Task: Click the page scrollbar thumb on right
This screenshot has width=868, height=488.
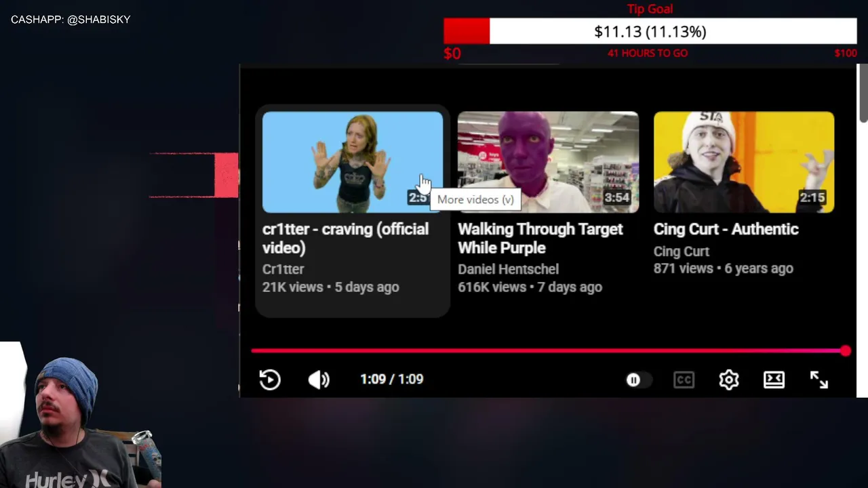Action: 863,94
